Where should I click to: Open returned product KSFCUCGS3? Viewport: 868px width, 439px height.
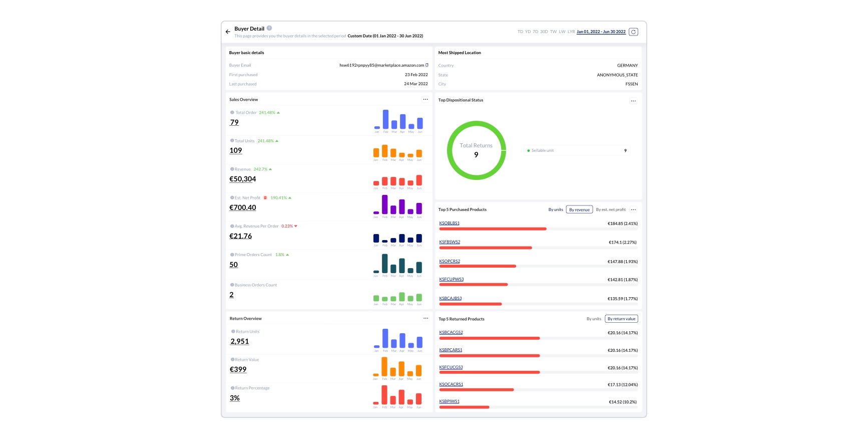click(x=451, y=367)
